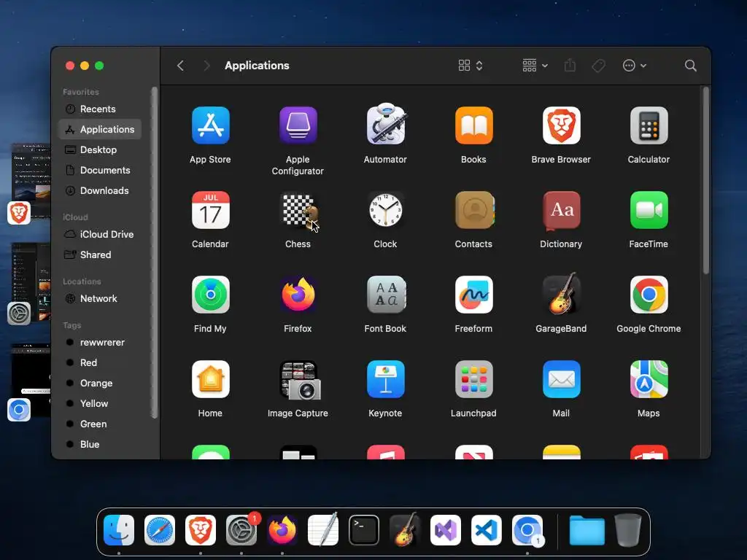Viewport: 747px width, 560px height.
Task: Select the Contacts app icon
Action: pyautogui.click(x=473, y=210)
